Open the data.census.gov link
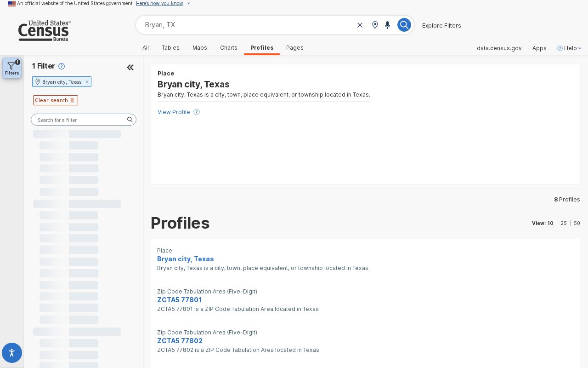Screen dimensions: 588x368 click(x=499, y=48)
